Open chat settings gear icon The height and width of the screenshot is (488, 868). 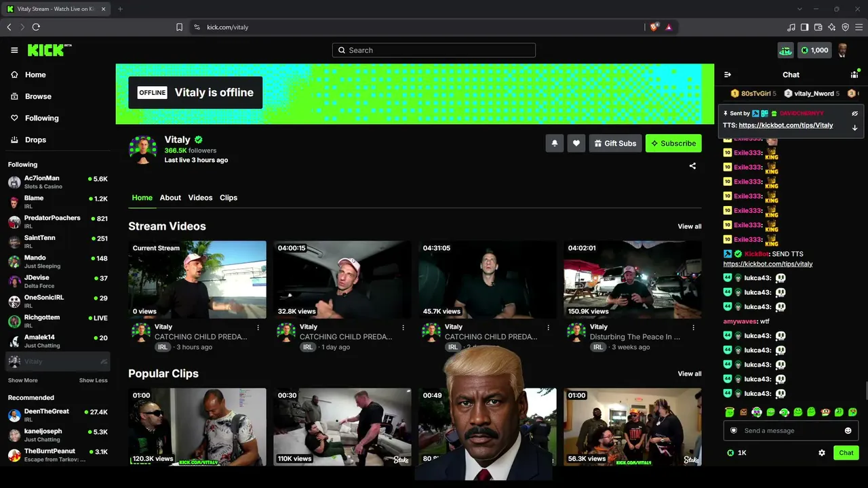pyautogui.click(x=822, y=453)
